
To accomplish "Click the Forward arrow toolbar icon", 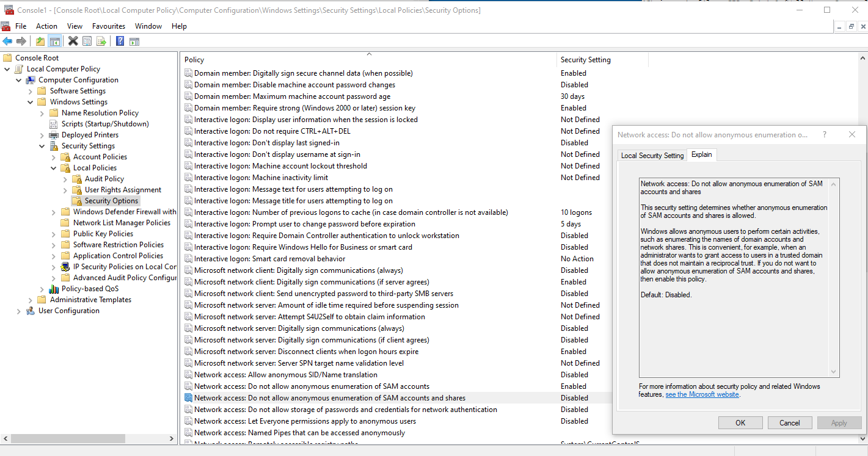I will 21,41.
